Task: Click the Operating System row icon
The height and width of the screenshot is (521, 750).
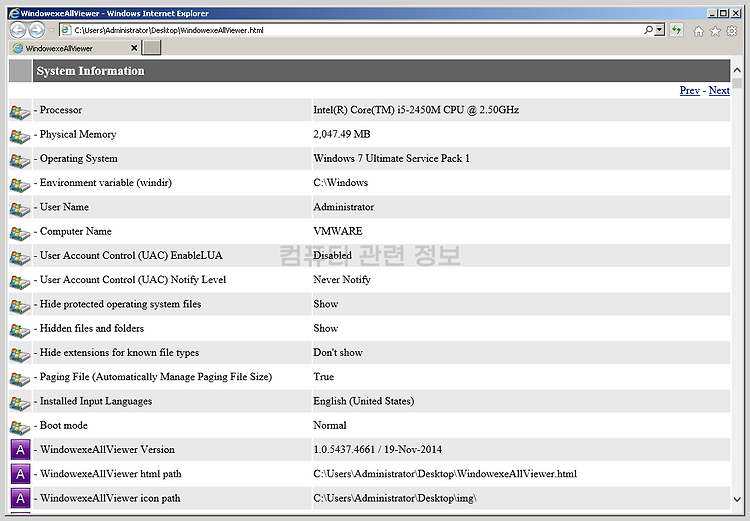Action: point(20,161)
